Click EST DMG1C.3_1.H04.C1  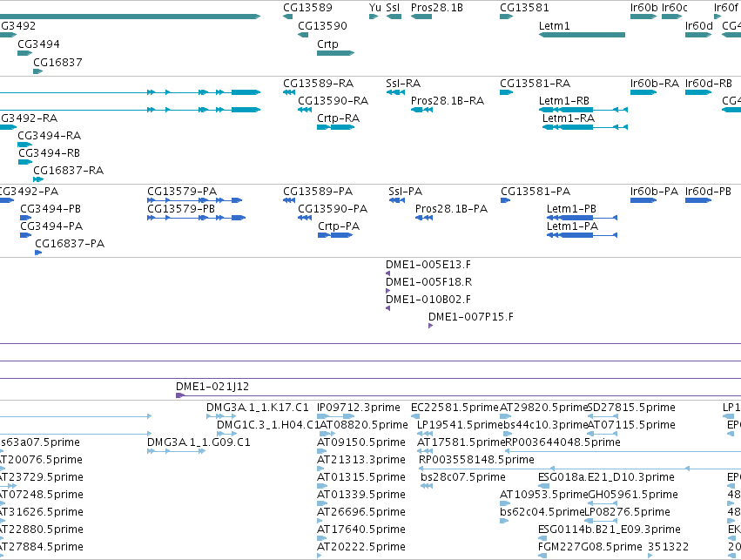(268, 425)
